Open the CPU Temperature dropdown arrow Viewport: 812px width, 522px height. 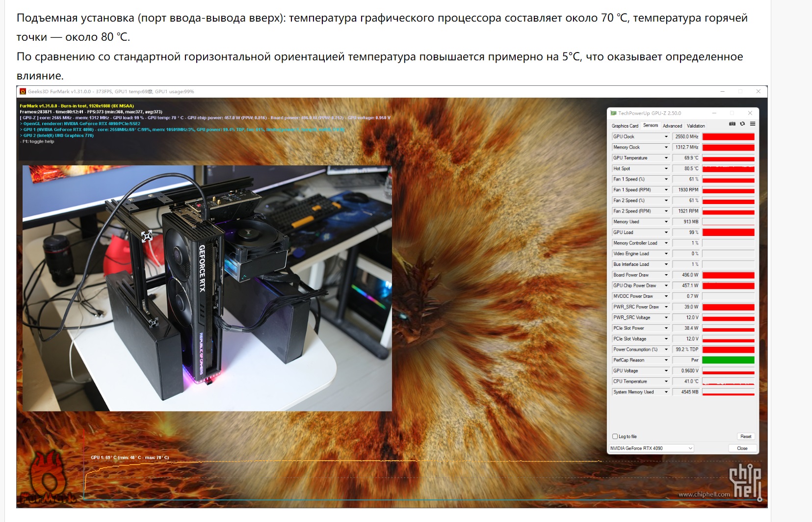click(x=666, y=381)
